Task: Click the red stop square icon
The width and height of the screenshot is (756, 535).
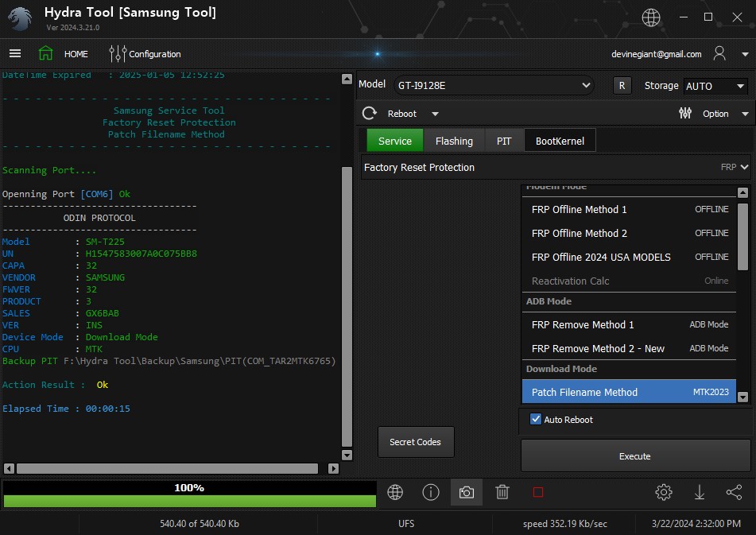Action: click(538, 492)
